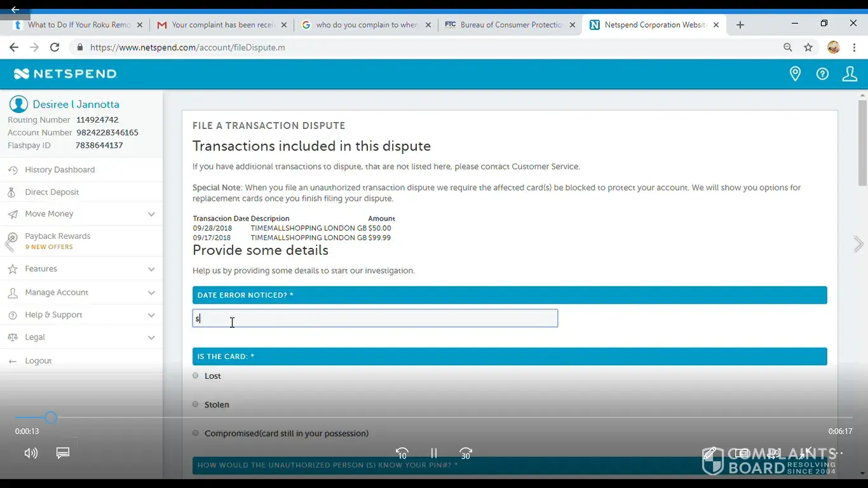This screenshot has width=868, height=488.
Task: Open the Chrome three-dot menu
Action: pyautogui.click(x=854, y=47)
